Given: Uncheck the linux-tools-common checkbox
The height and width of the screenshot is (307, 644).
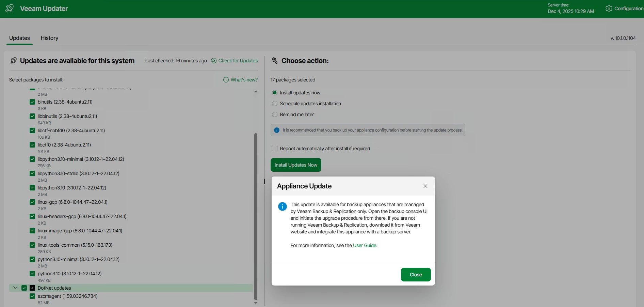Looking at the screenshot, I should click(32, 245).
